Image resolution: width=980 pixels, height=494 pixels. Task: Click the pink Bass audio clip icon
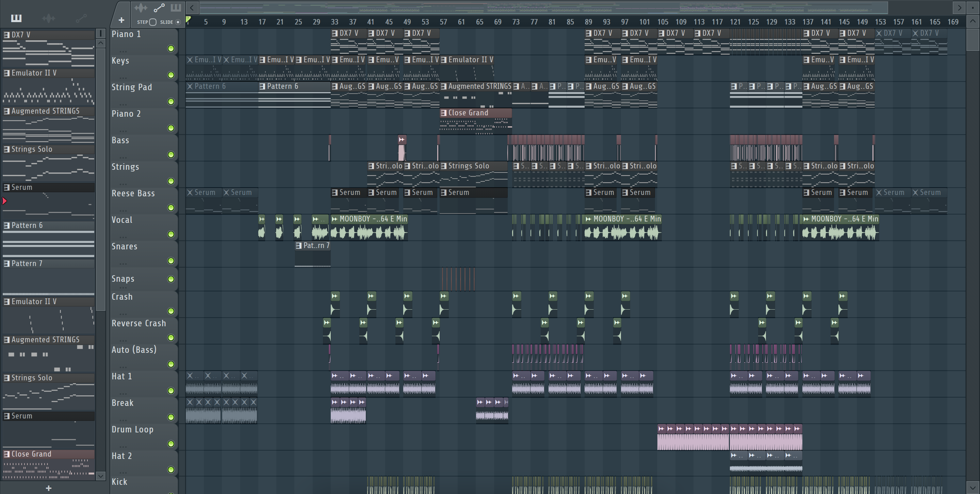tap(402, 139)
